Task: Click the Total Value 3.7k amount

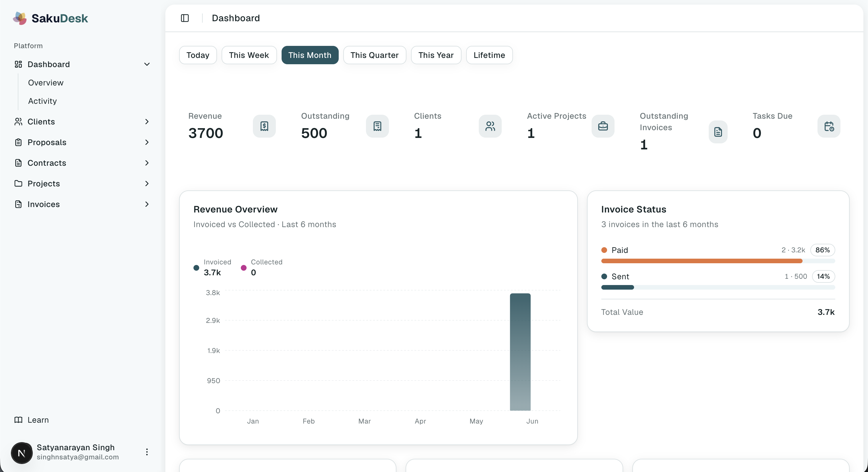Action: click(x=826, y=312)
